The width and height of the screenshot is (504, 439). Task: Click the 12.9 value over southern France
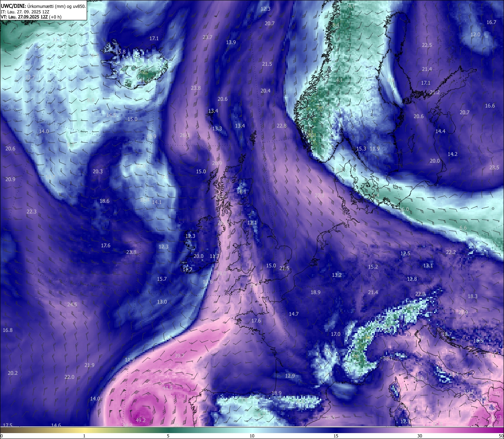point(290,376)
